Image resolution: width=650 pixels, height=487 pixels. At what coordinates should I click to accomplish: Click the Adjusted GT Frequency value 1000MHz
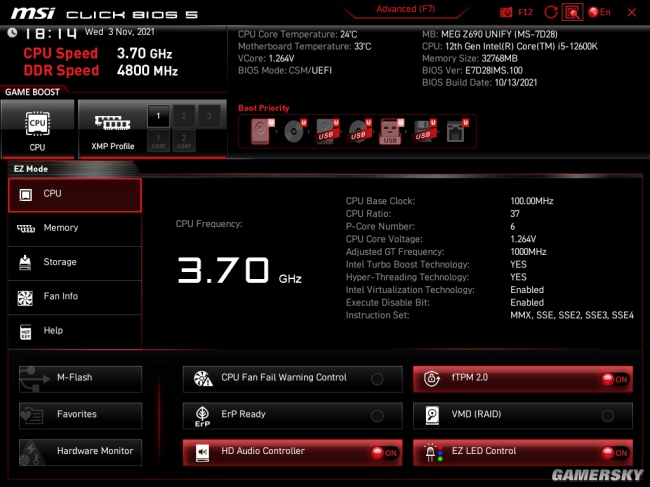pos(528,252)
